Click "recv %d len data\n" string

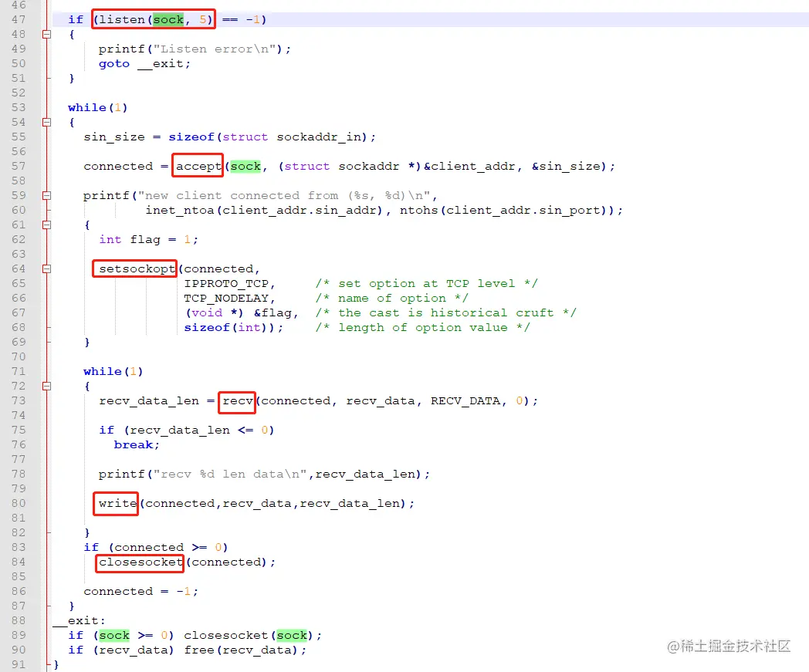(230, 474)
